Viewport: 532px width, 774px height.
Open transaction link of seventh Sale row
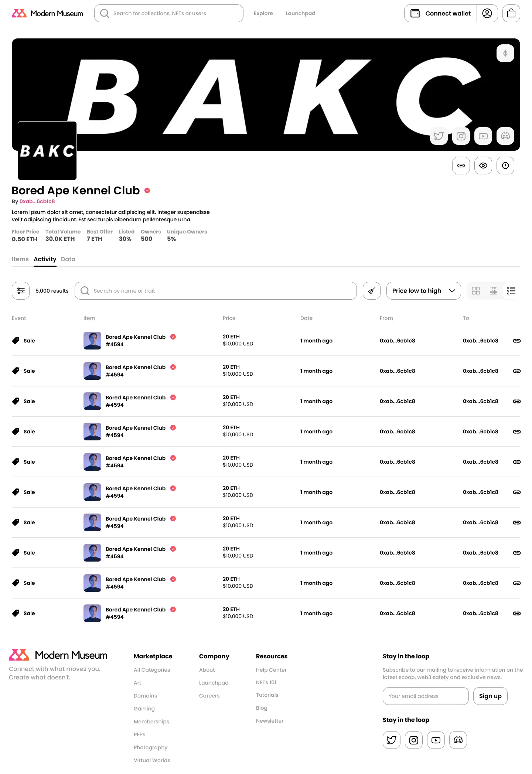click(x=517, y=522)
